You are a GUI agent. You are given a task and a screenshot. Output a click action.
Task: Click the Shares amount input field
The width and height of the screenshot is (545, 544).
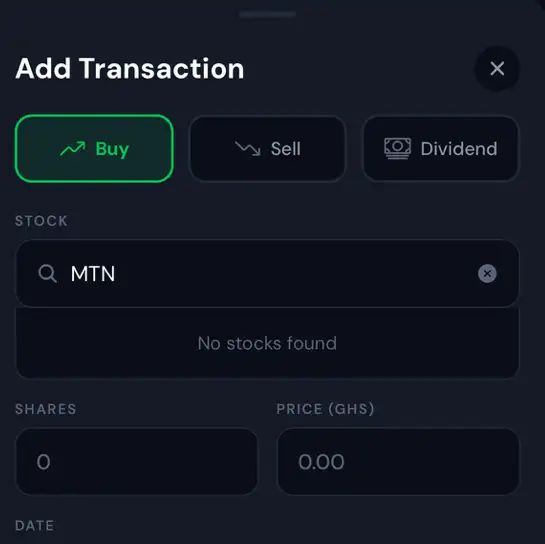(137, 462)
